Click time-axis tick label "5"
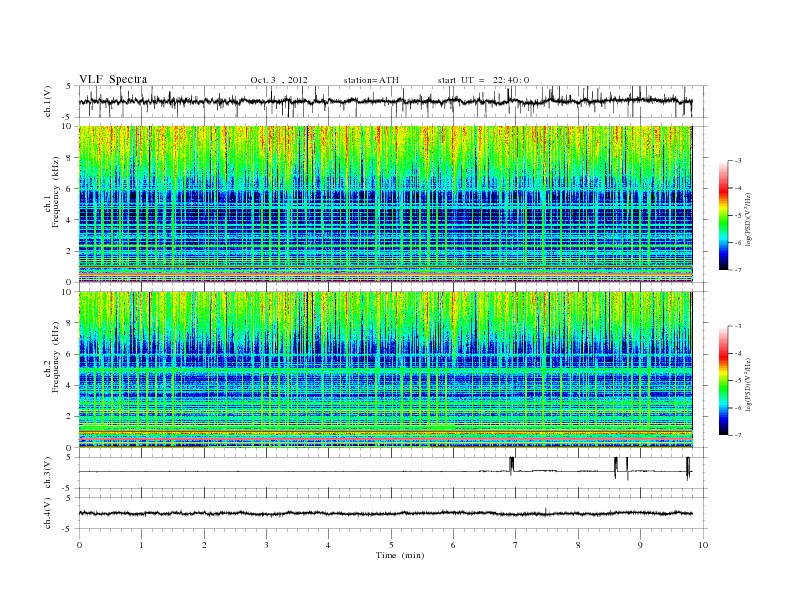 click(x=391, y=545)
